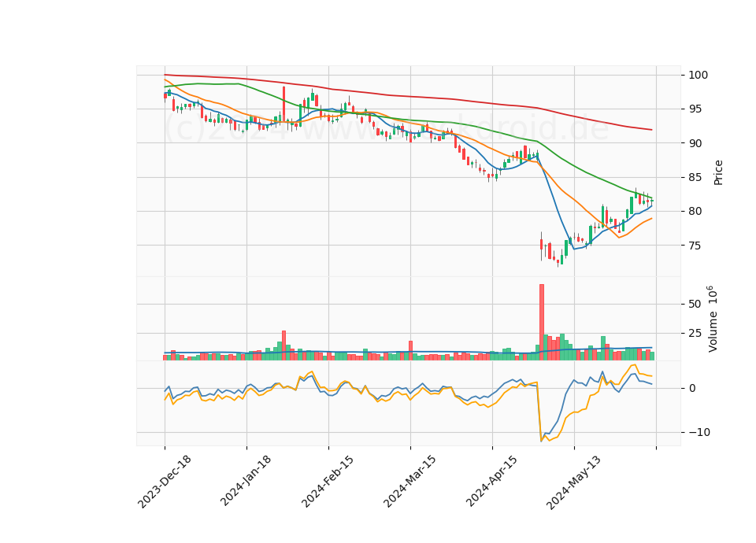The height and width of the screenshot is (543, 756).
Task: Click the 95 price tick label
Action: coord(695,109)
